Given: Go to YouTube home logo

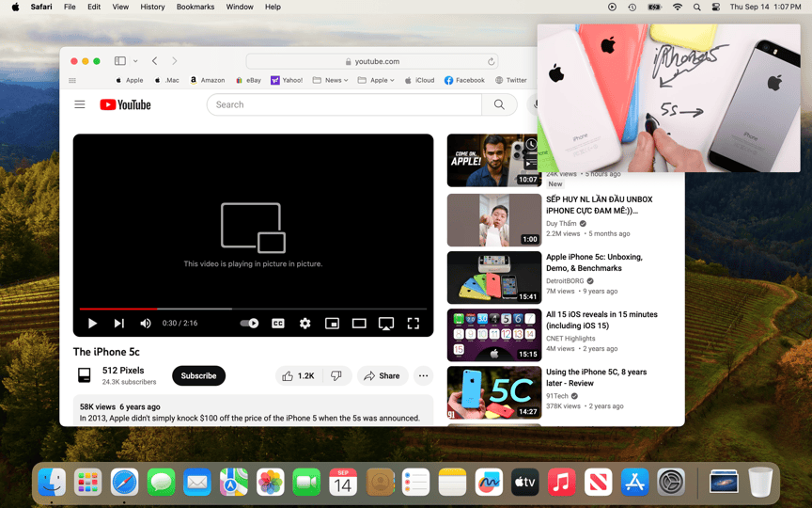Looking at the screenshot, I should (x=125, y=104).
